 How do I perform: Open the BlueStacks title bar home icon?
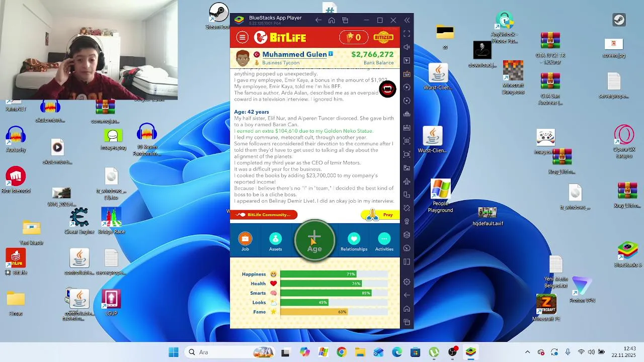(332, 20)
